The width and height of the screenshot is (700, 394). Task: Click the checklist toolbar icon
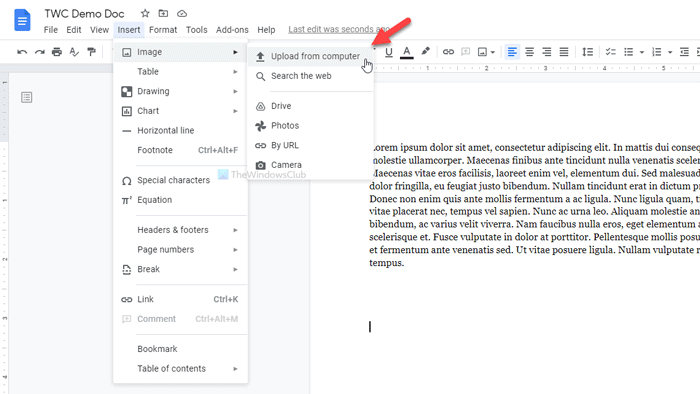pos(610,52)
